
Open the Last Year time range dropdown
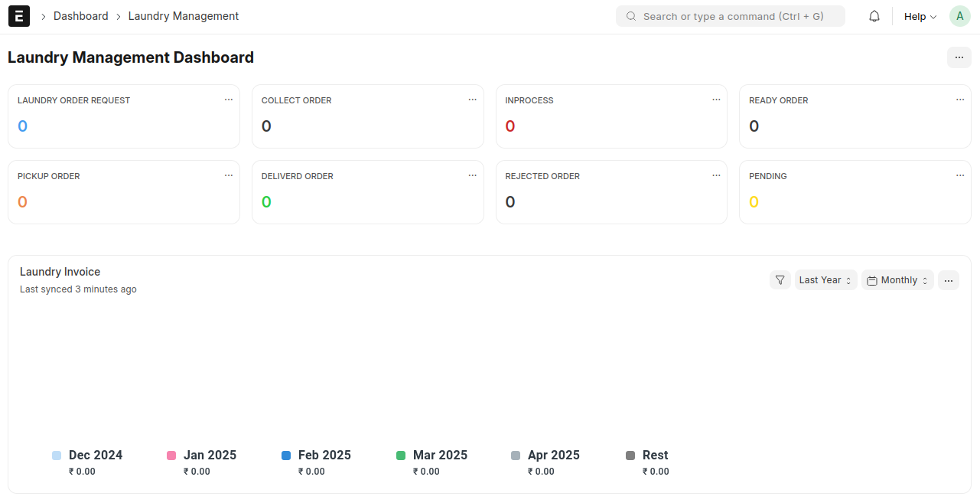point(825,279)
